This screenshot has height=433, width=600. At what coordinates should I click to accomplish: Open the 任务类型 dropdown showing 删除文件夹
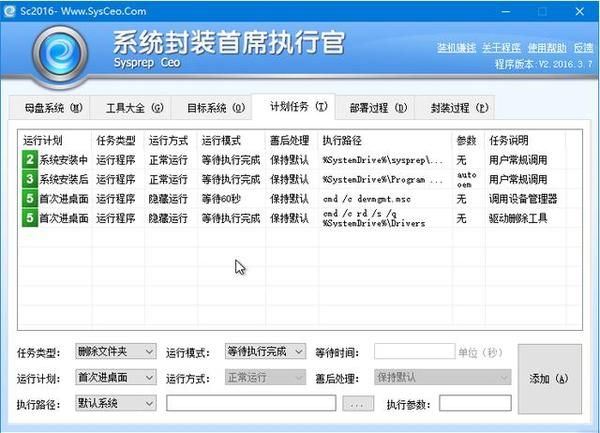click(116, 351)
